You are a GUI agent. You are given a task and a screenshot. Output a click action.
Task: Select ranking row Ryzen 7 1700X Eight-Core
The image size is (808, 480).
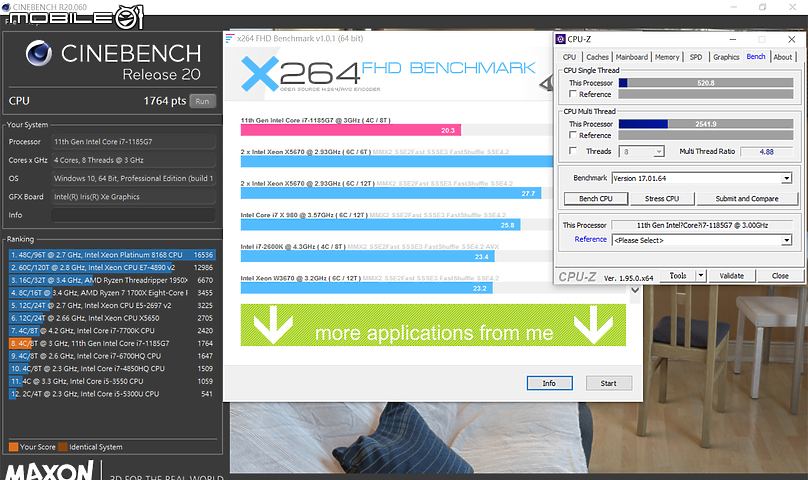pyautogui.click(x=112, y=292)
